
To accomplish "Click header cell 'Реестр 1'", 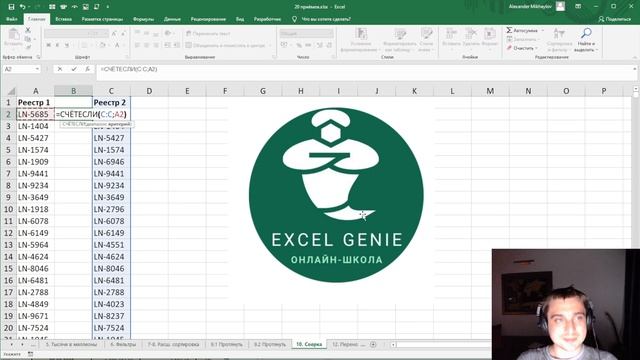I will (x=36, y=102).
